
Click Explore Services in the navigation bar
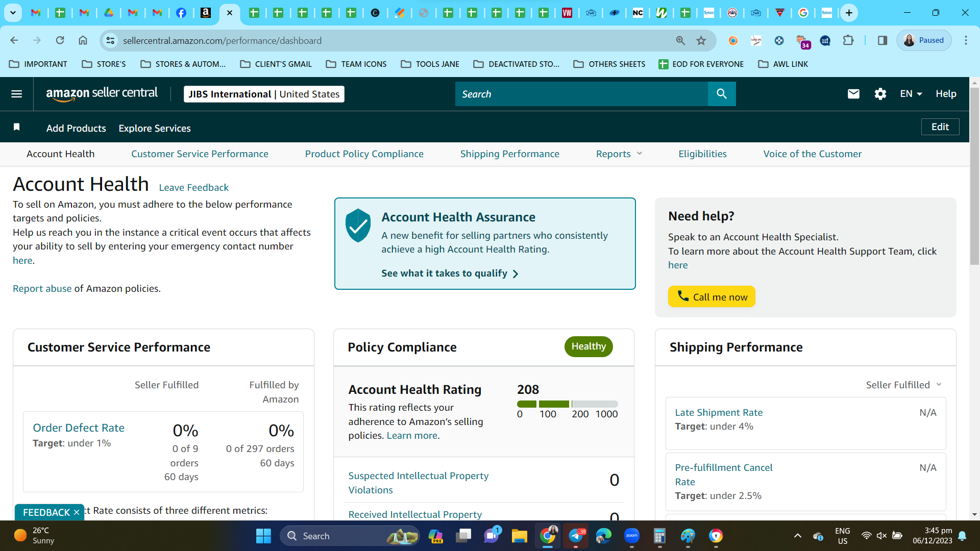tap(155, 129)
